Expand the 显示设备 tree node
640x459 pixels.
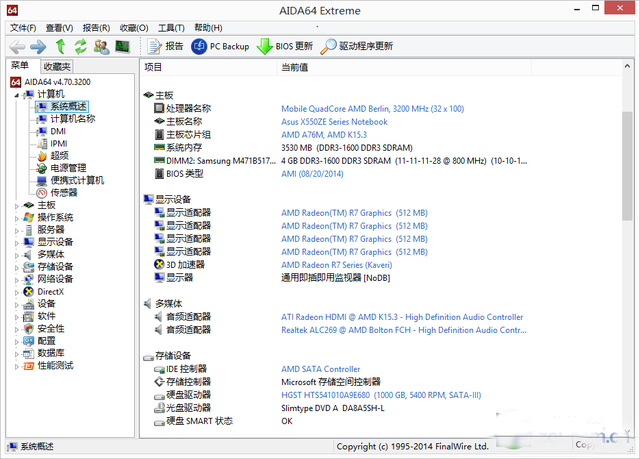[17, 243]
